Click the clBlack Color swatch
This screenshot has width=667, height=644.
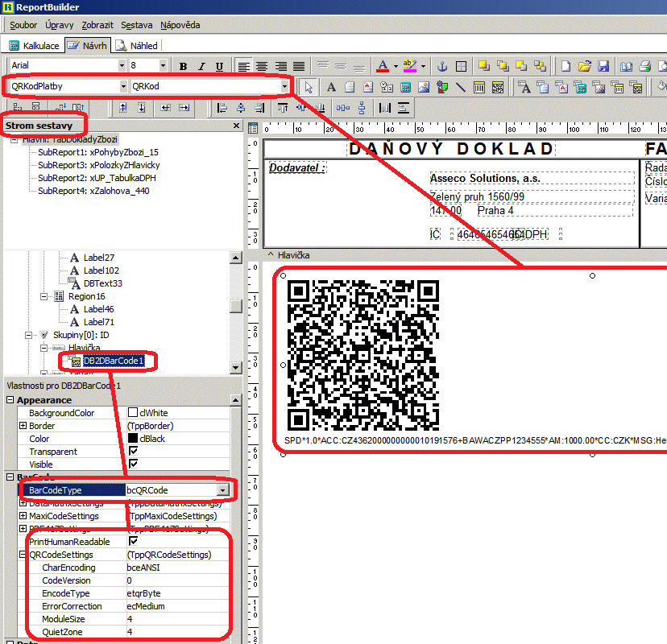point(133,439)
